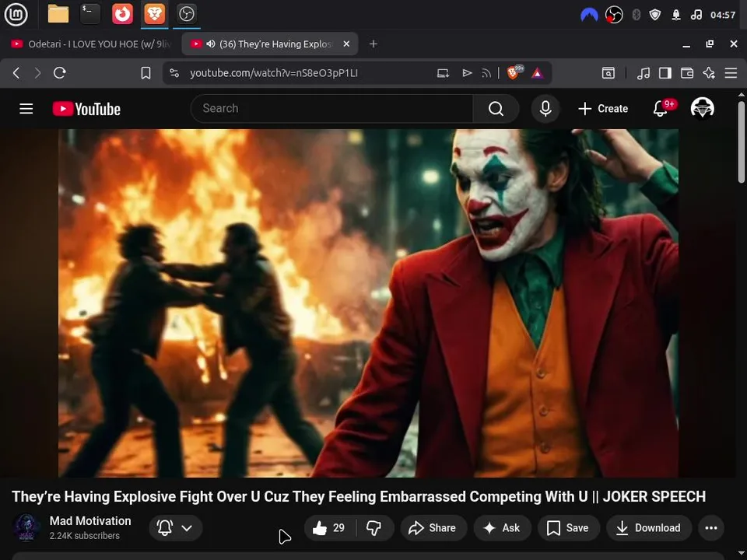Go back to the previous page
This screenshot has height=560, width=747.
pos(16,73)
